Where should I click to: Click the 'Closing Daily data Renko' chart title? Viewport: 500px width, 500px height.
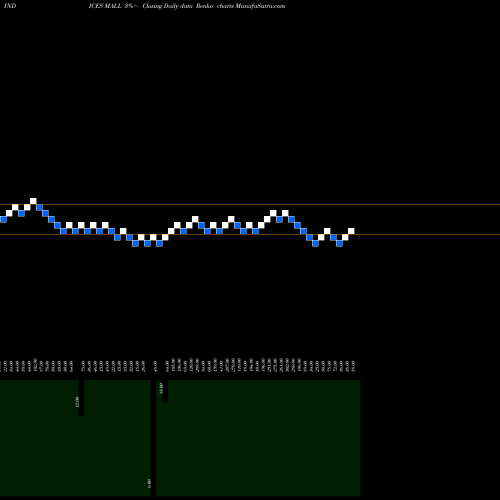[178, 6]
